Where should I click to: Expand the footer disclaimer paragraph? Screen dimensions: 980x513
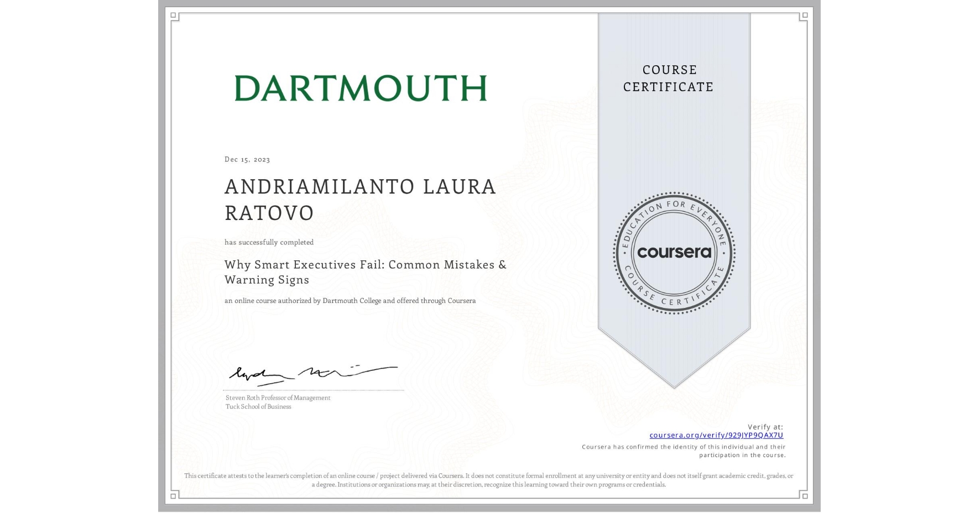click(x=488, y=479)
